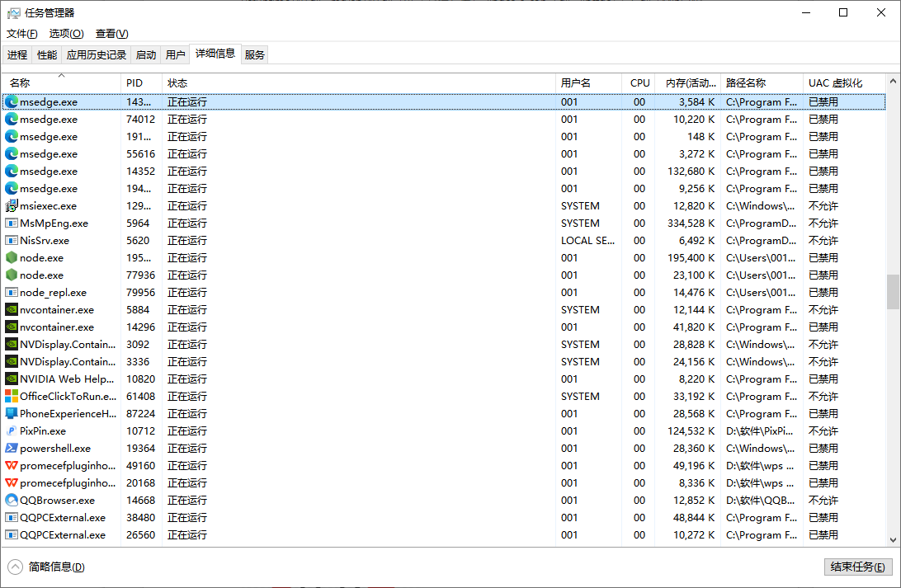Select the PID 87224 cell
This screenshot has width=901, height=588.
click(x=141, y=413)
